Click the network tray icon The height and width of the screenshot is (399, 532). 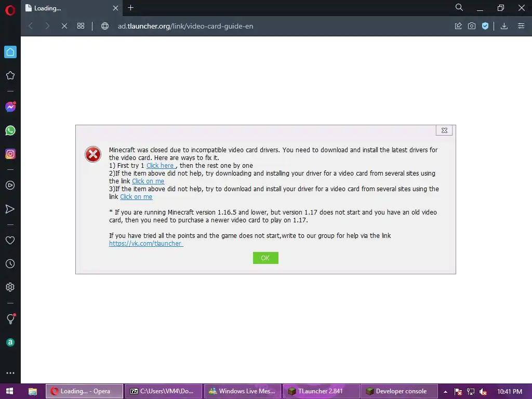pyautogui.click(x=471, y=392)
